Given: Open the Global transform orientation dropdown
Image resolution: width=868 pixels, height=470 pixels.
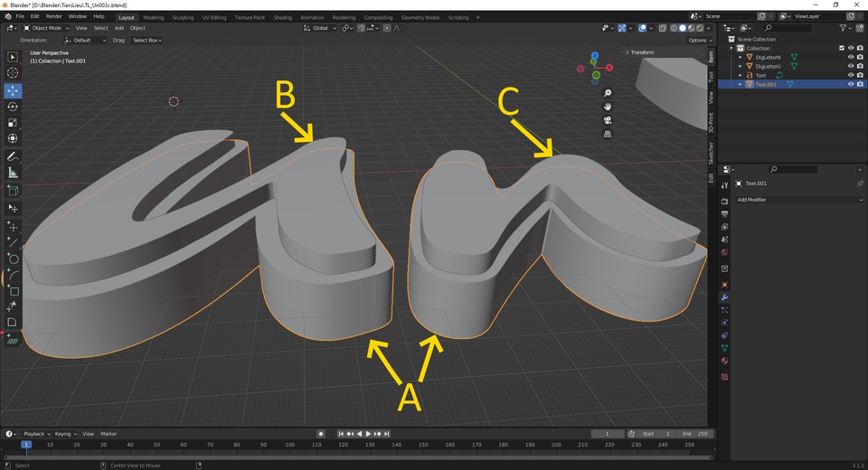Looking at the screenshot, I should tap(320, 28).
